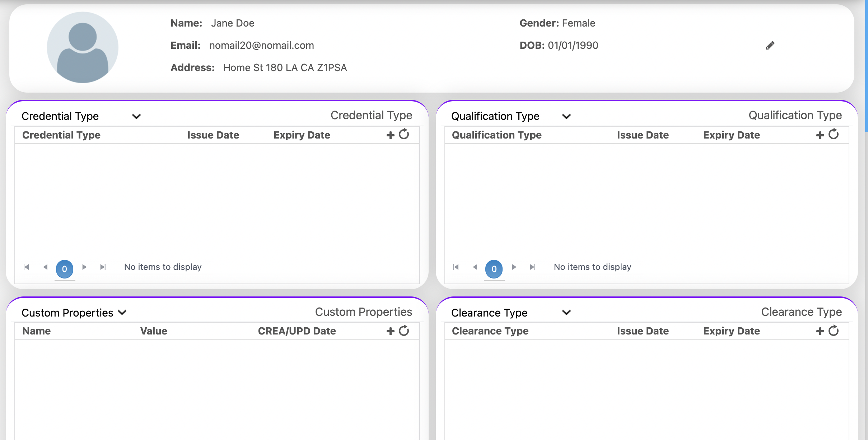Add a new qualification with plus icon
Viewport: 868px width, 440px height.
(820, 135)
